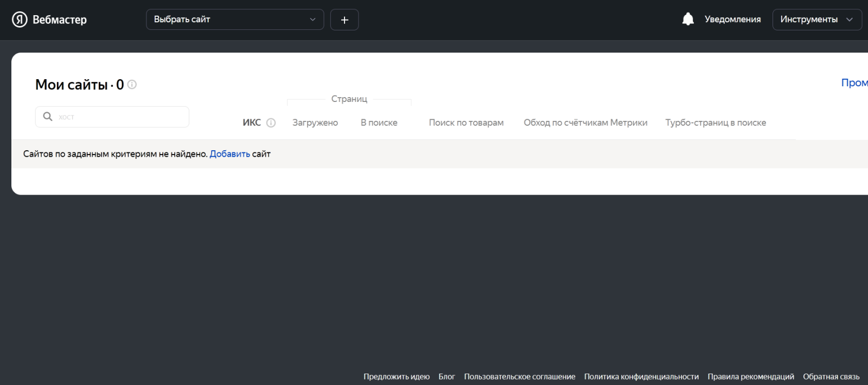Open Политика конфиденциальности footer link

tap(641, 376)
